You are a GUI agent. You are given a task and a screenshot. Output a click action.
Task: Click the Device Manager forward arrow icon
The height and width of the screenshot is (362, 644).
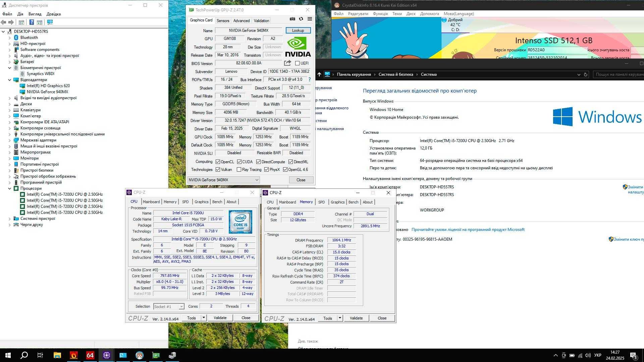11,22
